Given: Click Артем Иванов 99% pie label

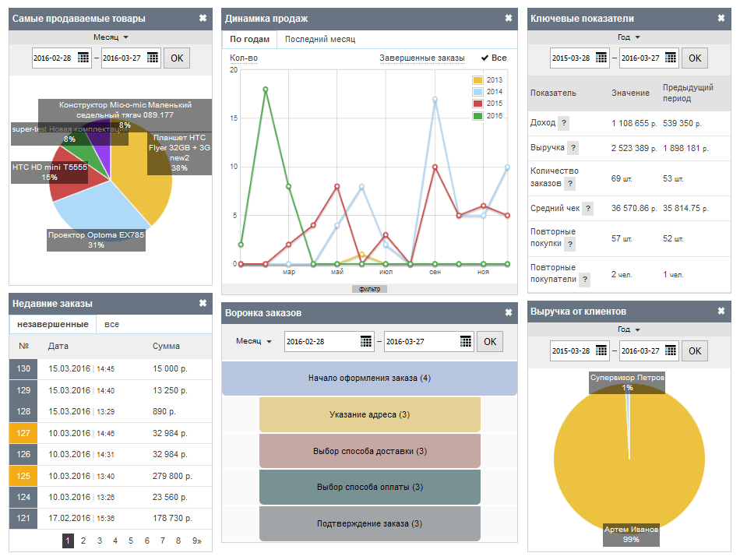Looking at the screenshot, I should coord(631,534).
